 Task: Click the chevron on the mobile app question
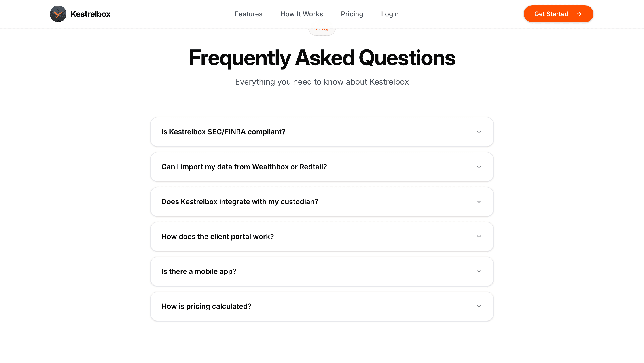[479, 271]
